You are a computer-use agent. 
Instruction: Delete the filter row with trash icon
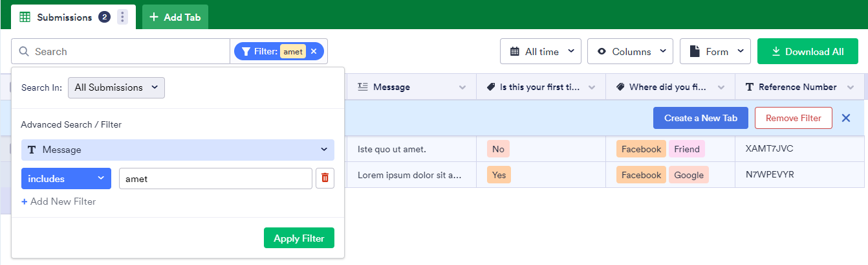coord(325,178)
